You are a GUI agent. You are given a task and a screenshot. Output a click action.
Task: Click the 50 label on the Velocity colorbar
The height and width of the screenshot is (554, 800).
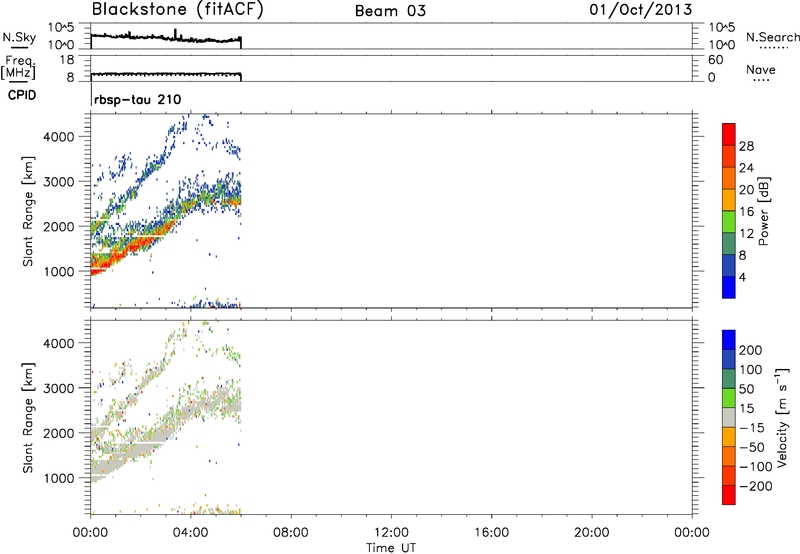(746, 389)
